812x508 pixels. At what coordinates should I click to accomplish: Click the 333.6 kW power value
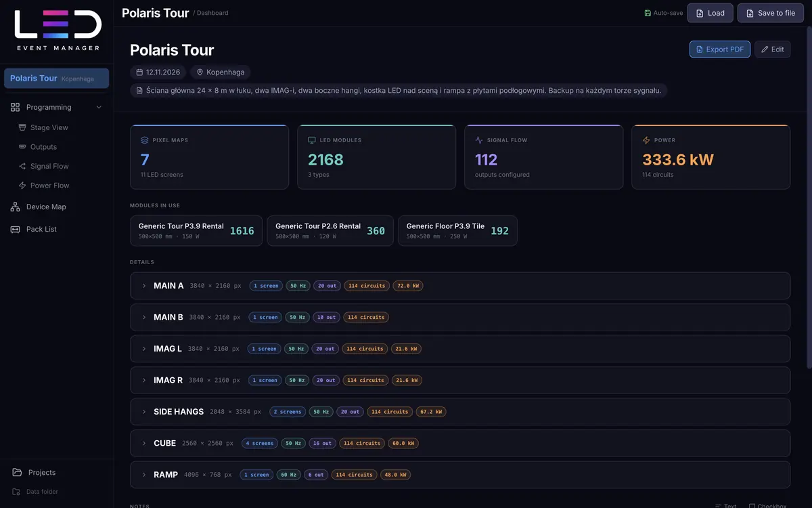678,160
